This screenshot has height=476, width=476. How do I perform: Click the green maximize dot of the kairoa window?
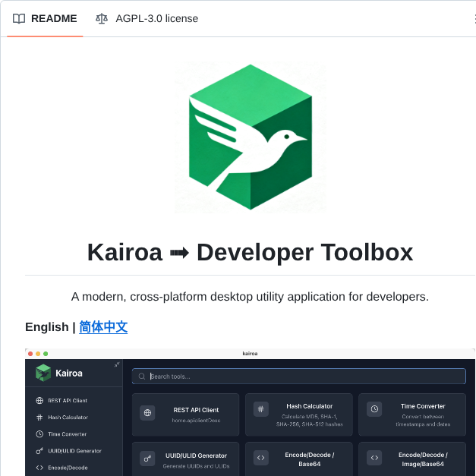[x=46, y=354]
